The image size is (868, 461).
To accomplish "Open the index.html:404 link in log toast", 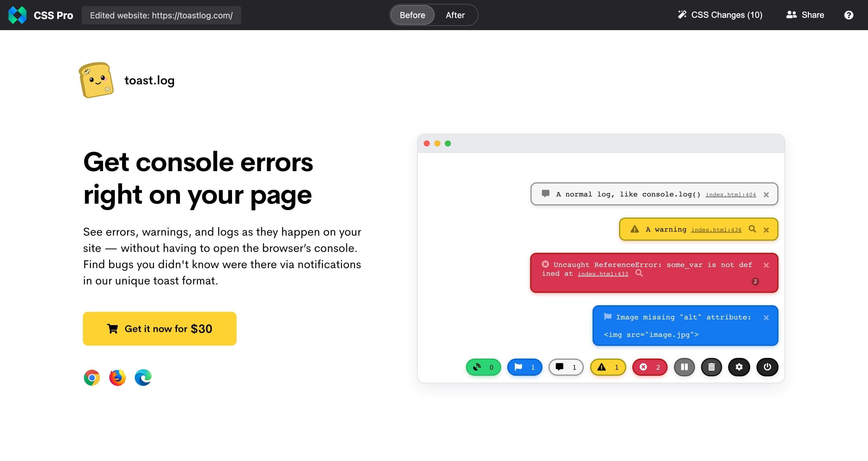I will (731, 195).
